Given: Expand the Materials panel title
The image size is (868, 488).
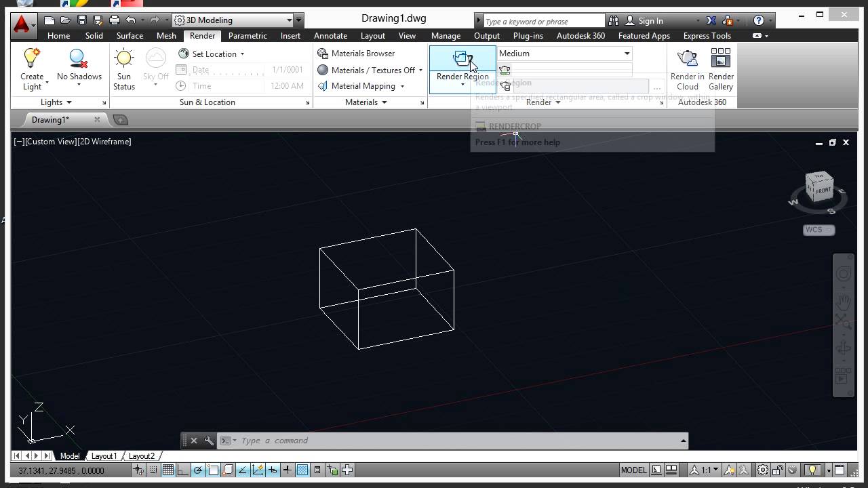Looking at the screenshot, I should [366, 102].
